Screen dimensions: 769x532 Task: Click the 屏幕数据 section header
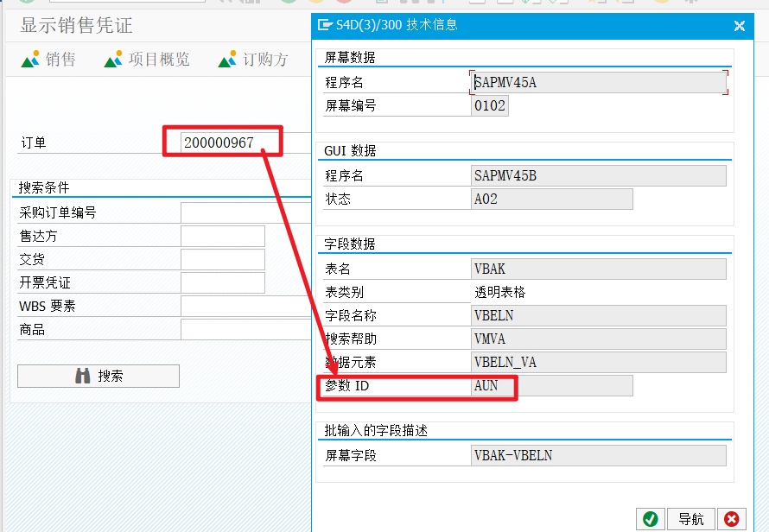point(350,58)
